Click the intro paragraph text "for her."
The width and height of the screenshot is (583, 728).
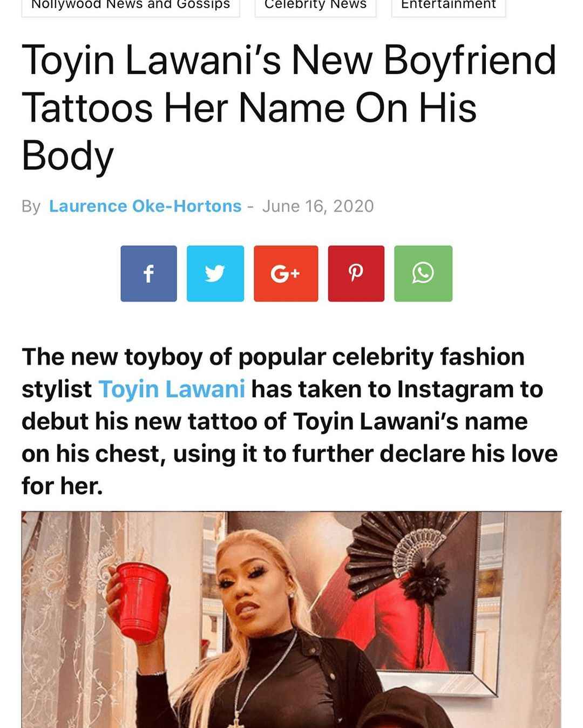(62, 486)
